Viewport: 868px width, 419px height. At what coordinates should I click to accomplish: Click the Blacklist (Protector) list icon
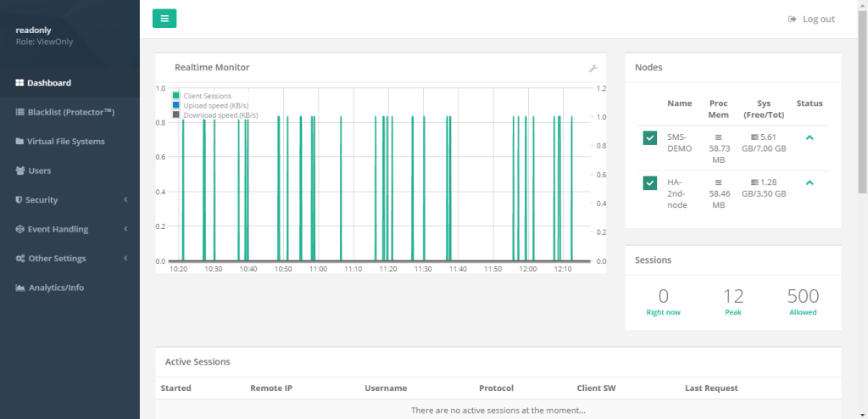point(19,112)
